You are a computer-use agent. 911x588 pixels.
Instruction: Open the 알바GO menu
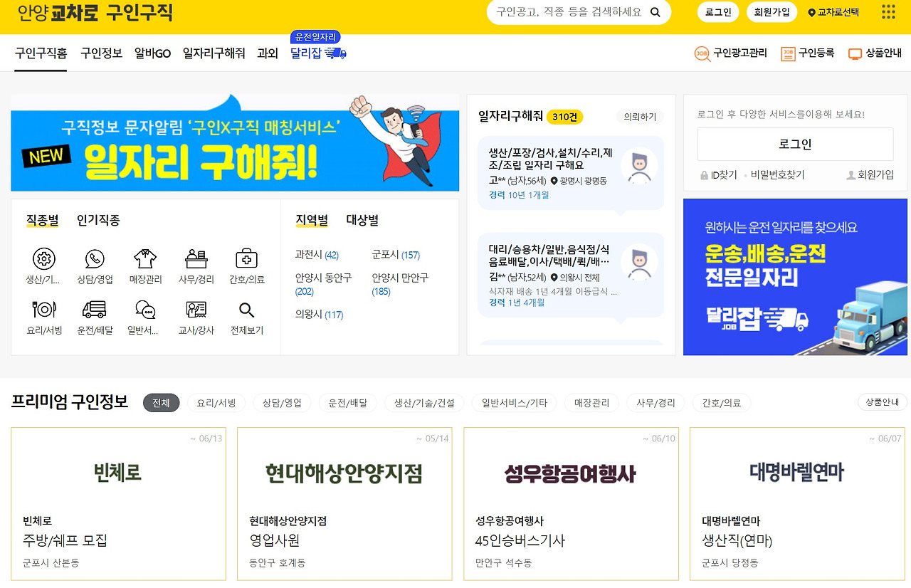[152, 53]
